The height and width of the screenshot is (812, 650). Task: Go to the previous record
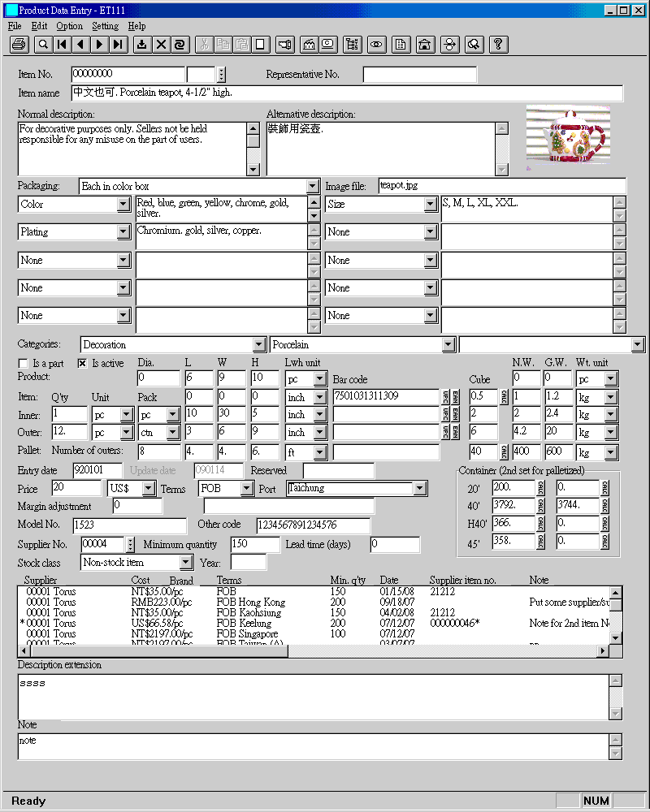click(81, 45)
